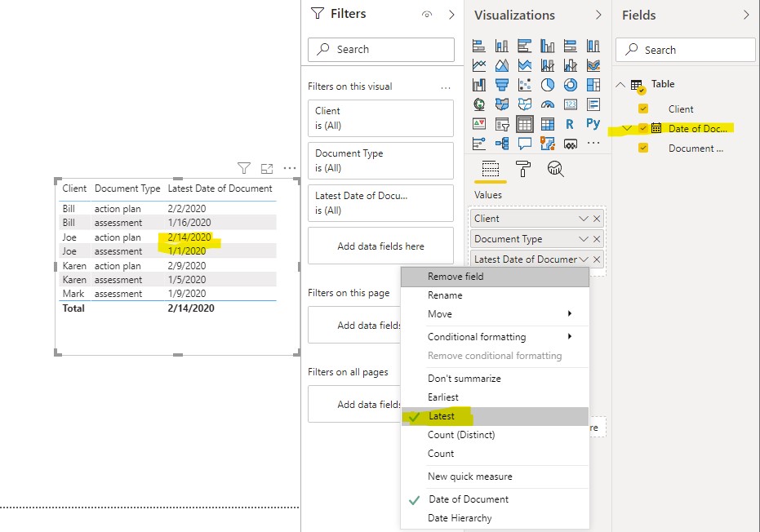The width and height of the screenshot is (760, 532).
Task: Select the Matrix visualization
Action: coord(547,124)
